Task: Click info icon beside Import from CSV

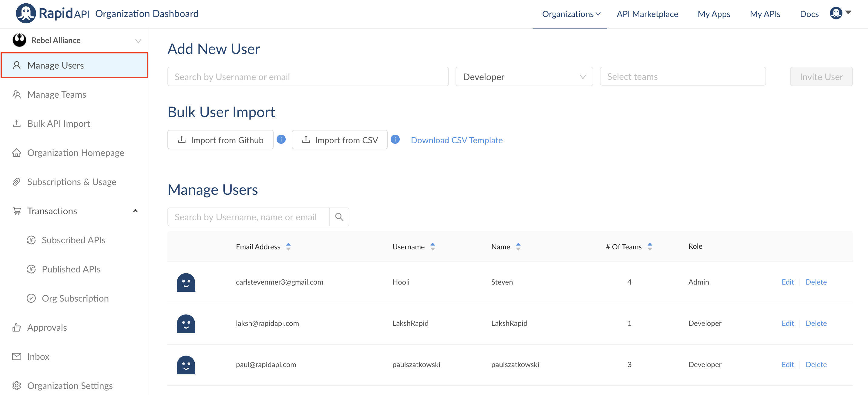Action: click(395, 139)
